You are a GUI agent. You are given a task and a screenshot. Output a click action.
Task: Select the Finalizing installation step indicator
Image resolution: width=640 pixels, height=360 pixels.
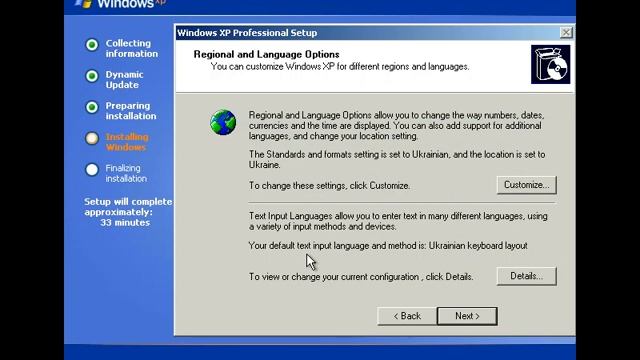point(92,169)
